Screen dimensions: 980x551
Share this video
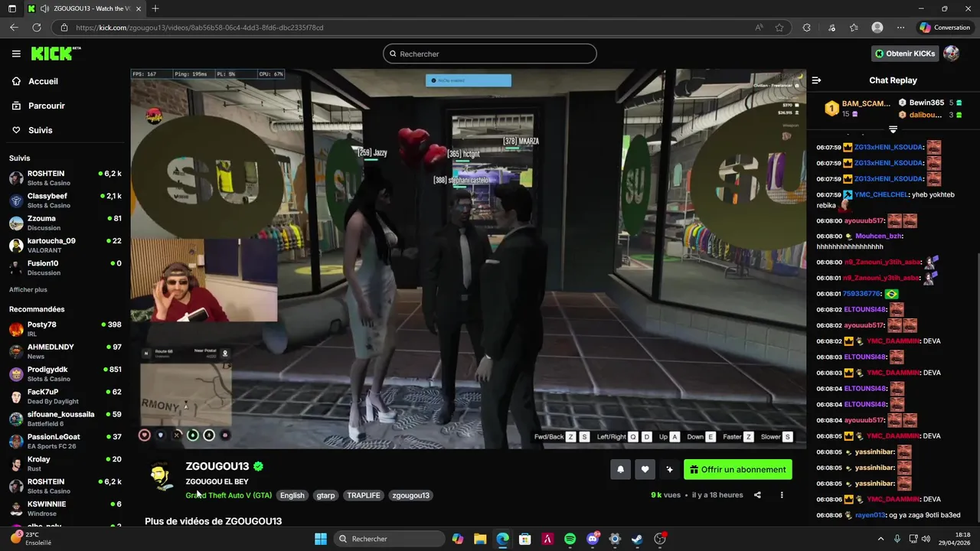coord(757,495)
